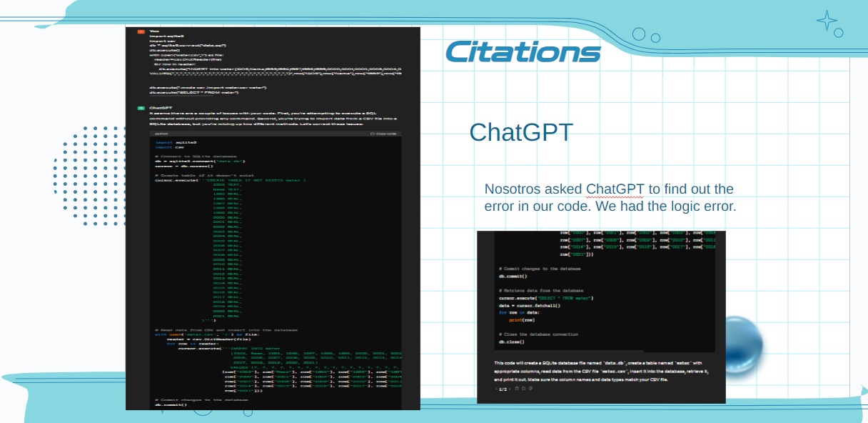Click the thumbs down feedback icon
This screenshot has width=868, height=423.
pyautogui.click(x=530, y=388)
